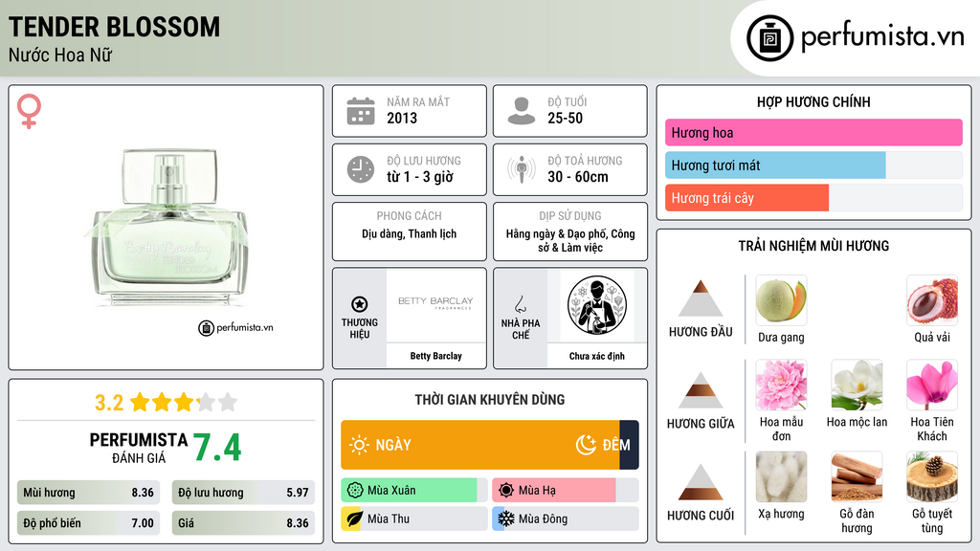Click the Hương giữa pyramid icon

point(701,390)
